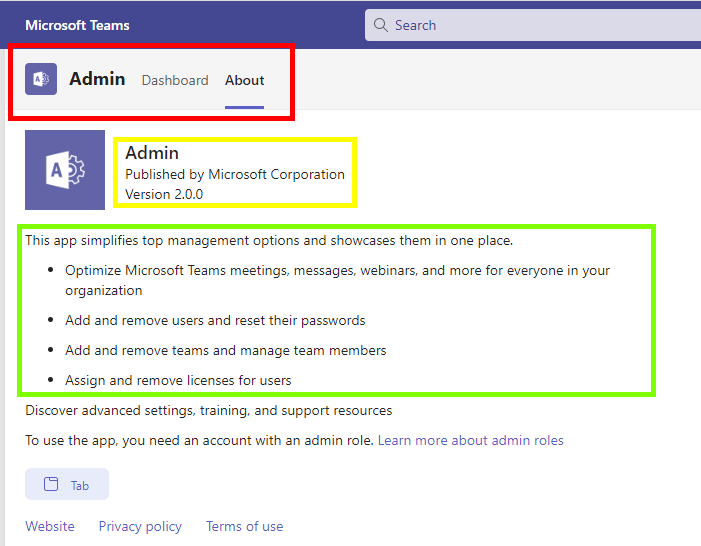This screenshot has height=546, width=701.
Task: Click the search magnifier icon
Action: (380, 25)
